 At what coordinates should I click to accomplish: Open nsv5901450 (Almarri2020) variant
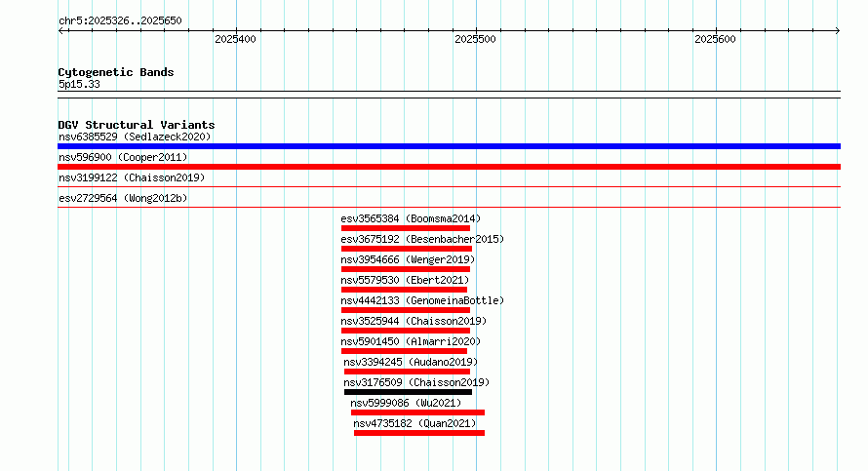[x=411, y=341]
